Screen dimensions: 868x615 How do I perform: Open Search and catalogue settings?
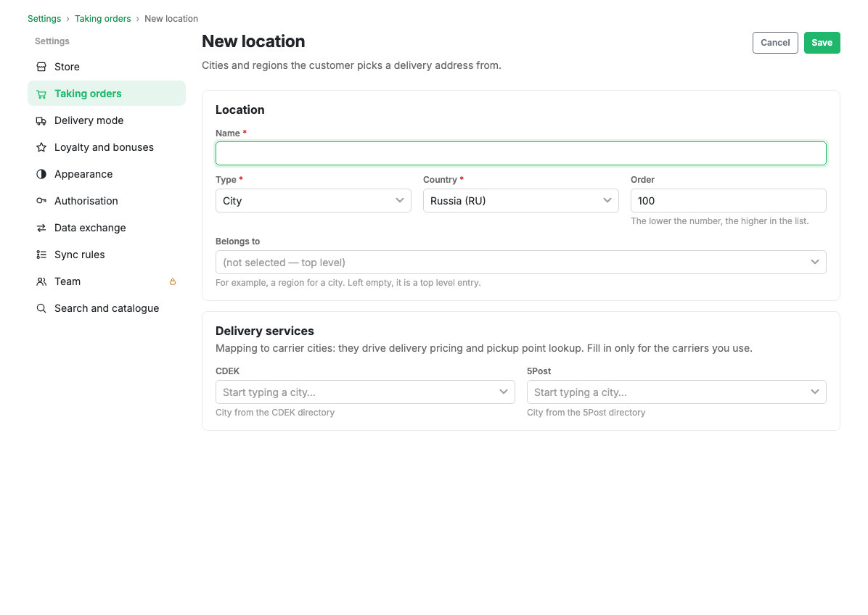pos(107,309)
